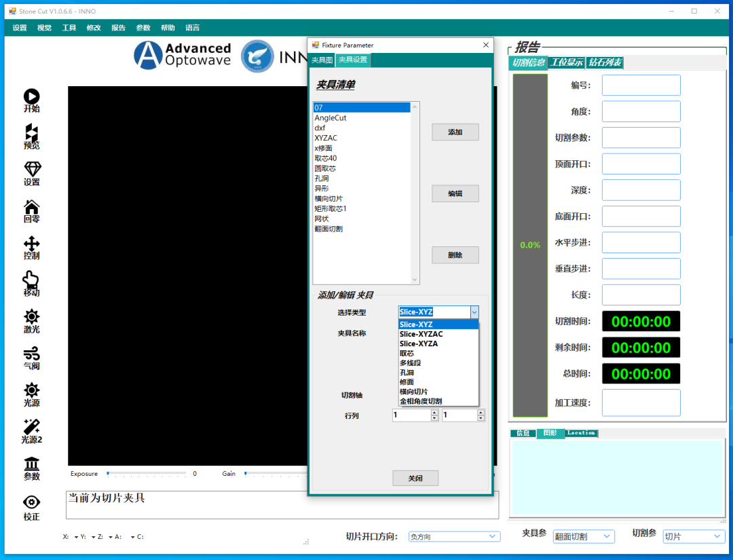The width and height of the screenshot is (733, 560).
Task: Toggle the 气阀 air valve icon
Action: point(31,354)
